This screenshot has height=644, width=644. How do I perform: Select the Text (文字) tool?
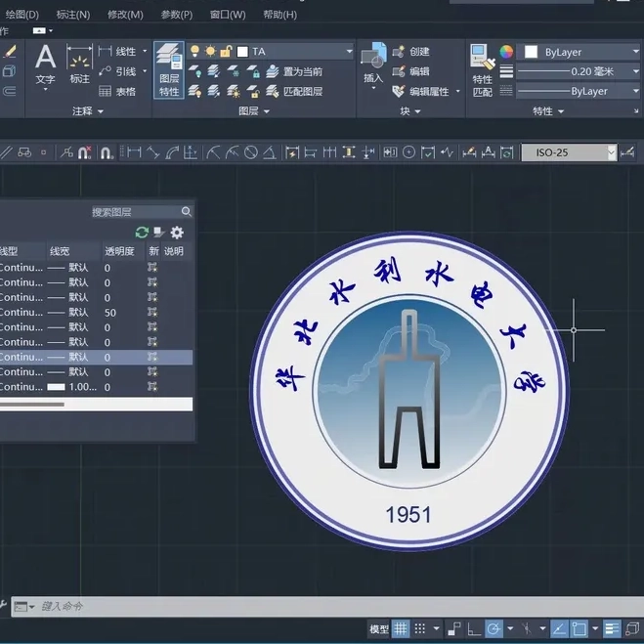pos(45,64)
